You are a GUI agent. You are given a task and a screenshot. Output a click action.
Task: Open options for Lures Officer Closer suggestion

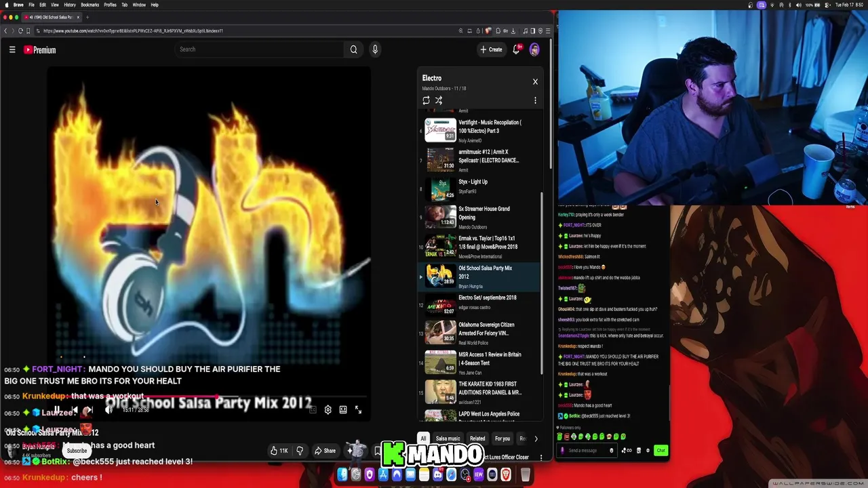pyautogui.click(x=540, y=457)
